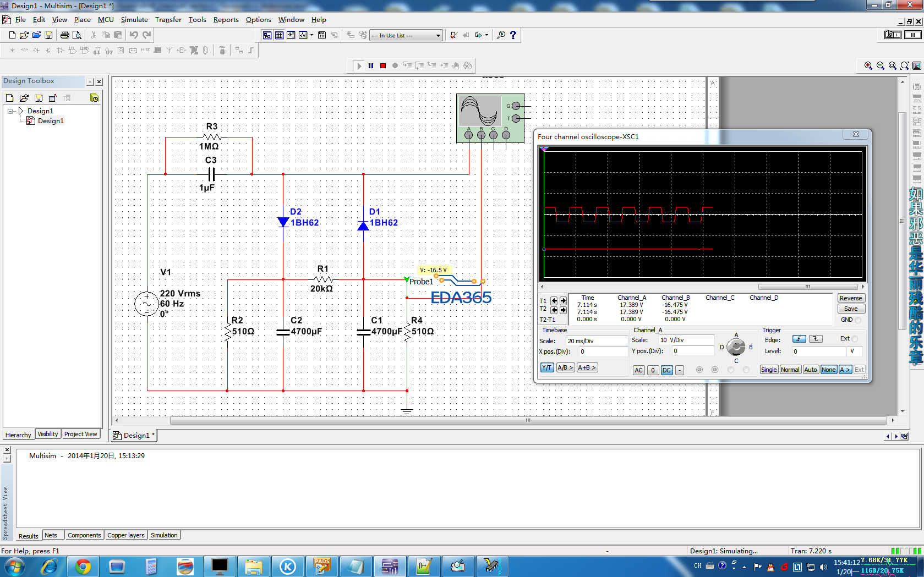
Task: Select rising edge trigger icon
Action: [x=799, y=339]
